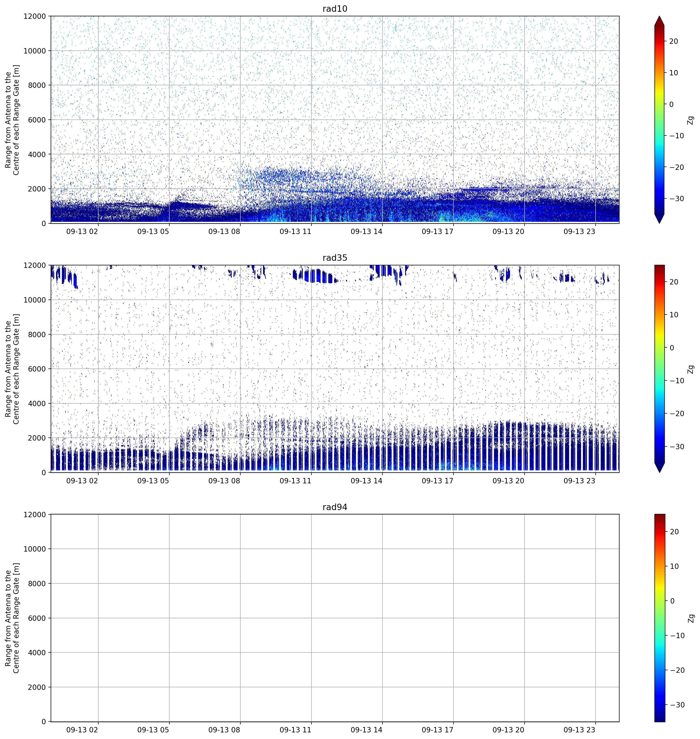
Task: Click the 8000 y-tick on rad94
Action: click(37, 584)
